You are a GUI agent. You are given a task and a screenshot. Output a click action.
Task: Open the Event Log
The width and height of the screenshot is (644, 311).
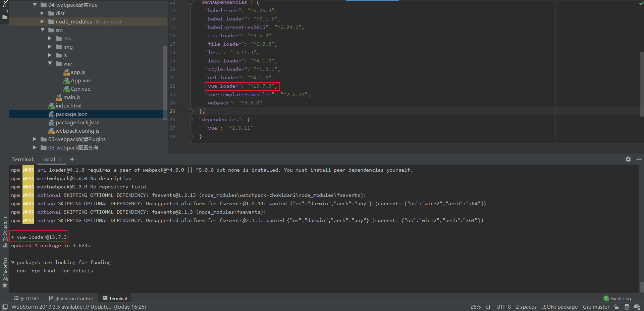tap(617, 298)
